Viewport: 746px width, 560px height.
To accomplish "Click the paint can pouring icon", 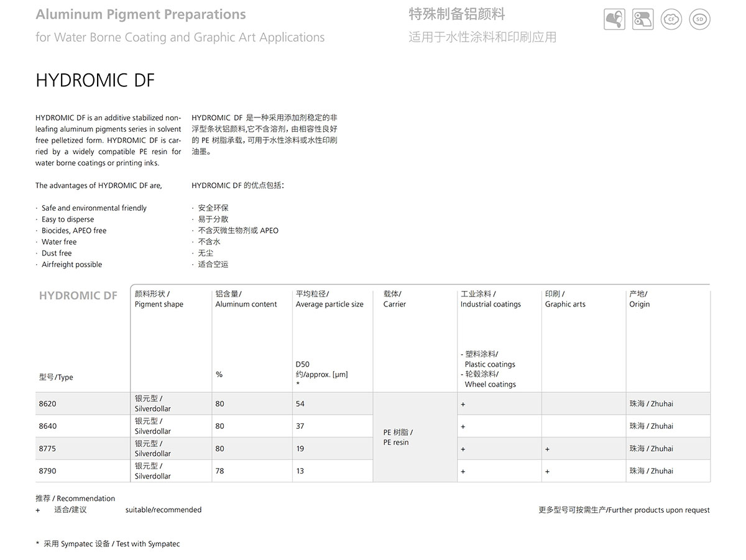I will point(614,20).
